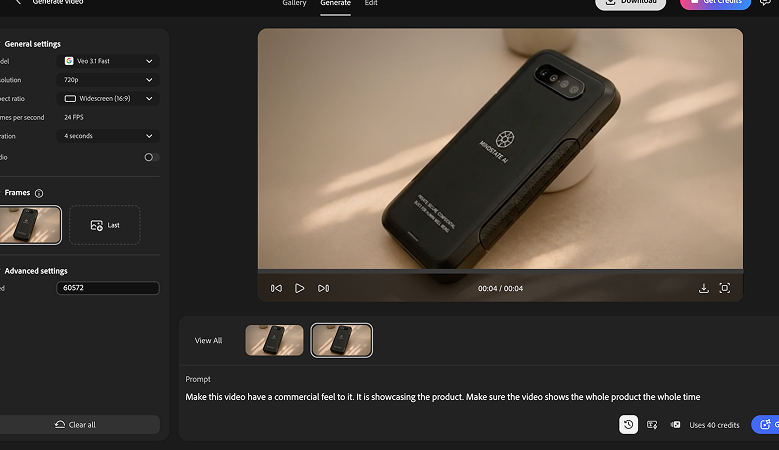
Task: Select the first generated video thumbnail
Action: point(274,340)
